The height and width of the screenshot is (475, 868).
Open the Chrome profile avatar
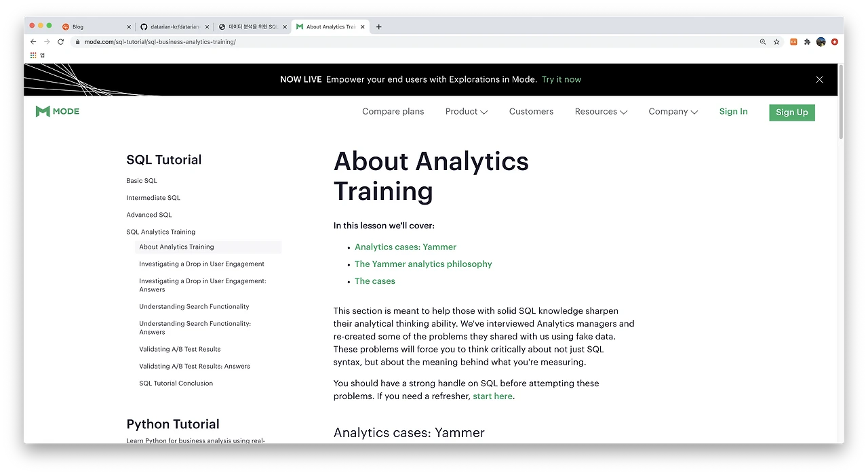click(821, 42)
